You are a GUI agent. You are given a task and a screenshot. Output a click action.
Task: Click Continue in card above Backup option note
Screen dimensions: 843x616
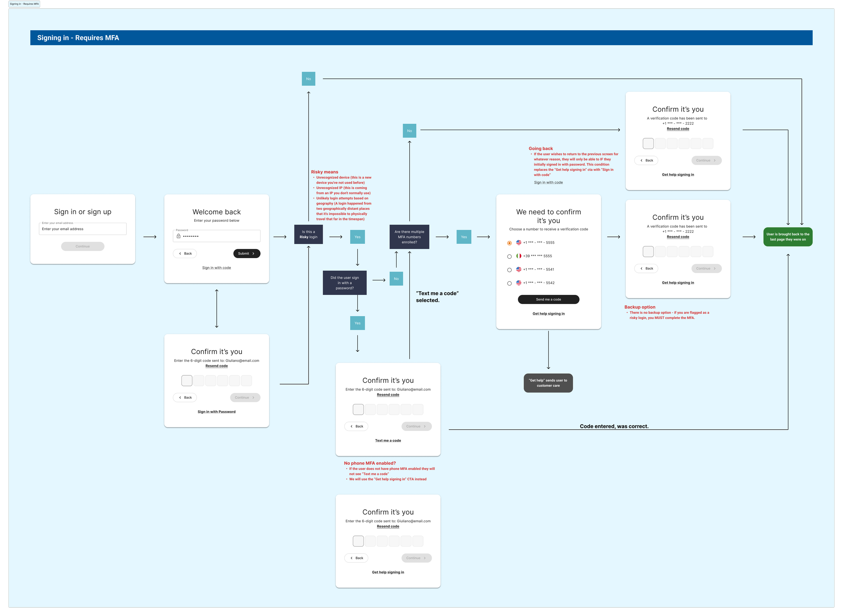coord(706,269)
